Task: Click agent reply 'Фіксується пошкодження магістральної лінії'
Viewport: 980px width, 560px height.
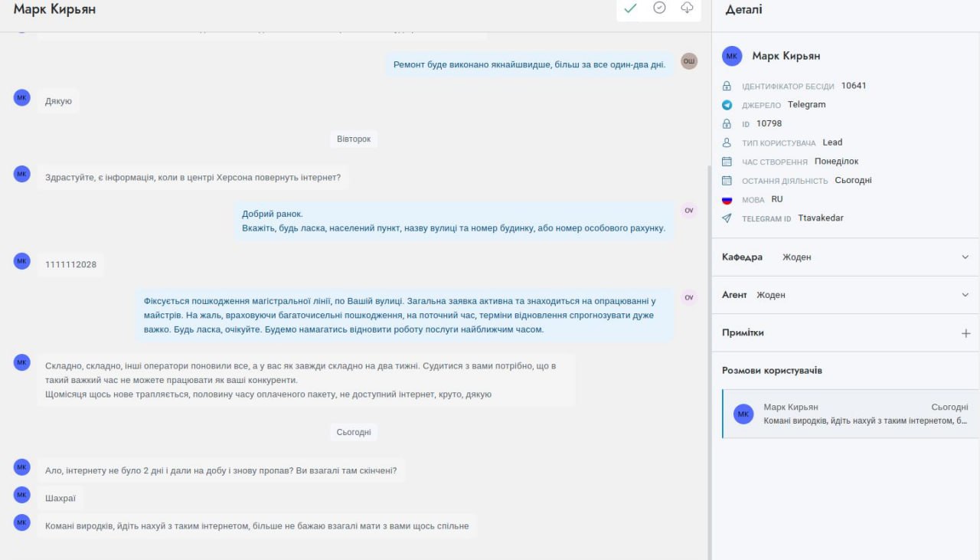Action: [404, 316]
